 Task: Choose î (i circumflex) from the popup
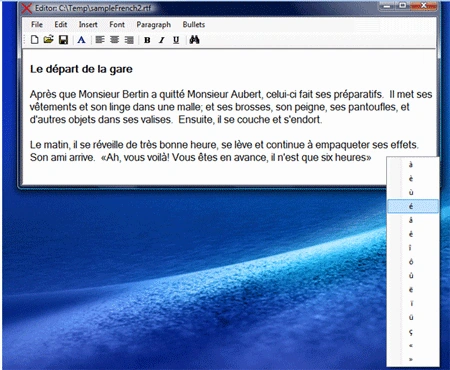point(413,248)
